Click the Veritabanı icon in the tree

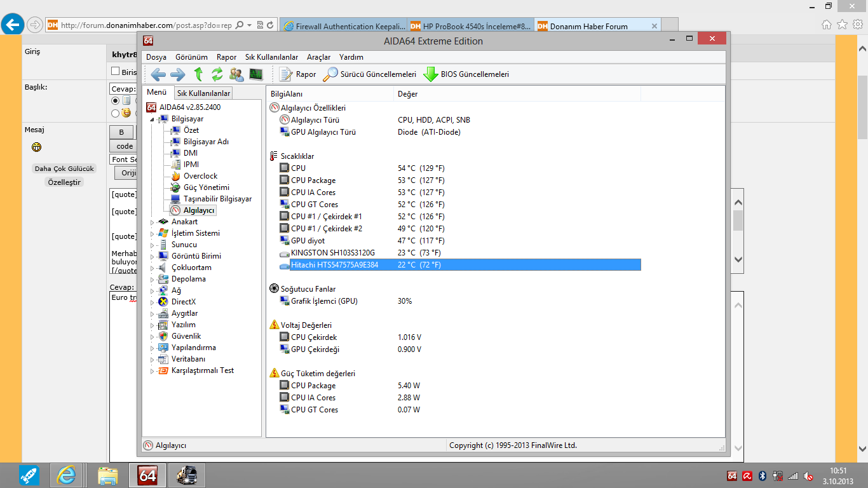click(163, 359)
